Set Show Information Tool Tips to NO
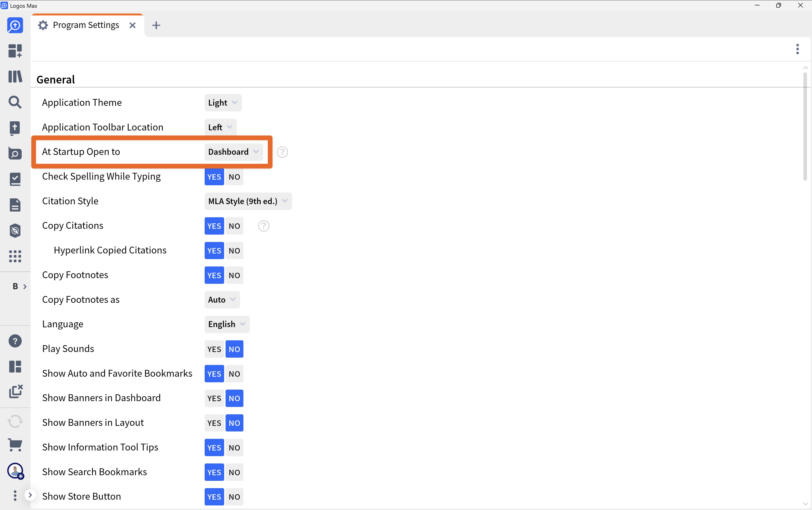The height and width of the screenshot is (510, 812). tap(234, 448)
